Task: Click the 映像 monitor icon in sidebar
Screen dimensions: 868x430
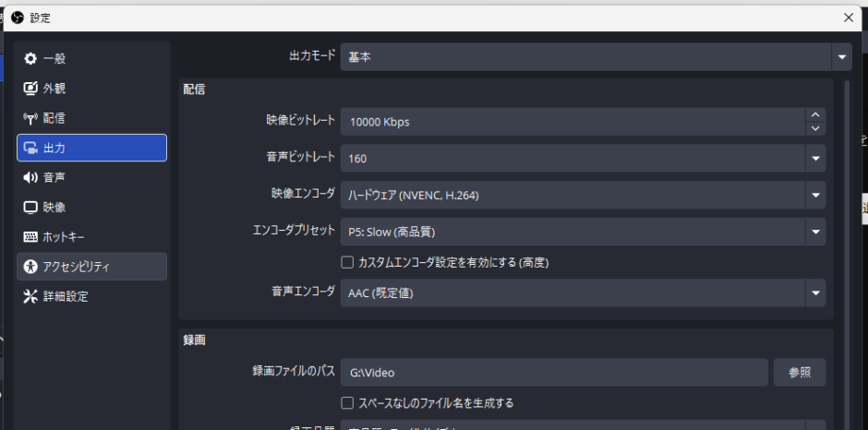Action: tap(30, 208)
